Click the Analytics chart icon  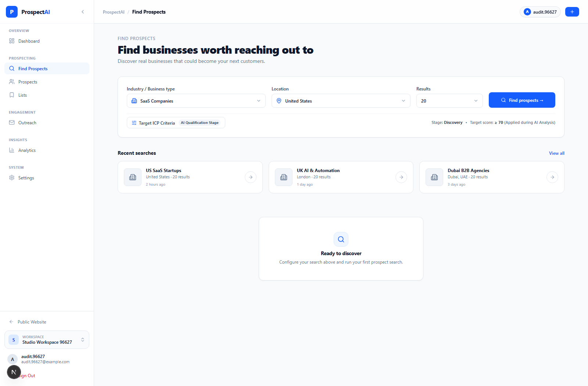point(12,150)
